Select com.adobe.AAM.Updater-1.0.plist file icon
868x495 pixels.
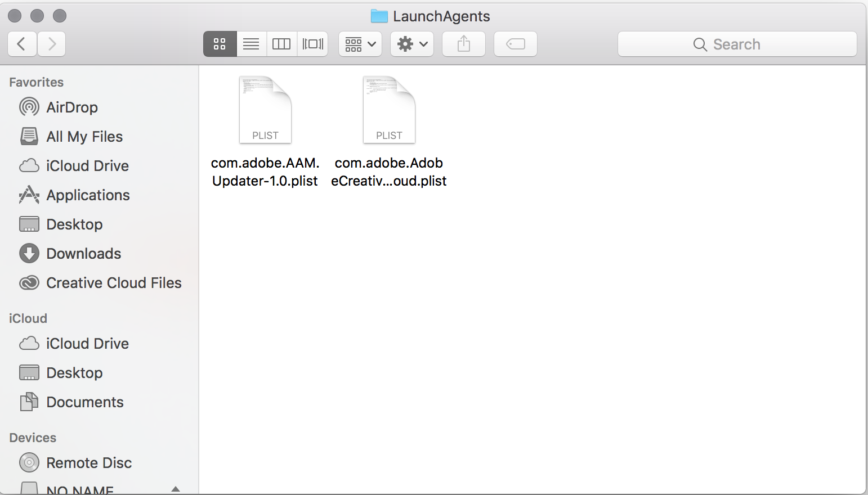pyautogui.click(x=265, y=110)
